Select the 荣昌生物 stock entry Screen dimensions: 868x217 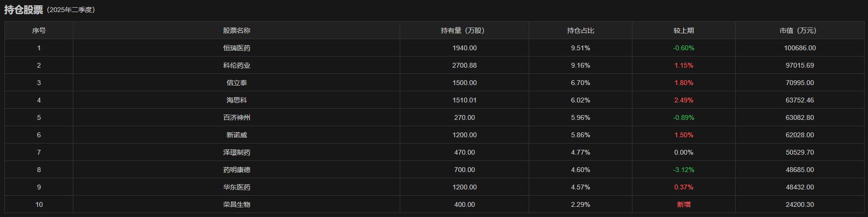pos(237,204)
